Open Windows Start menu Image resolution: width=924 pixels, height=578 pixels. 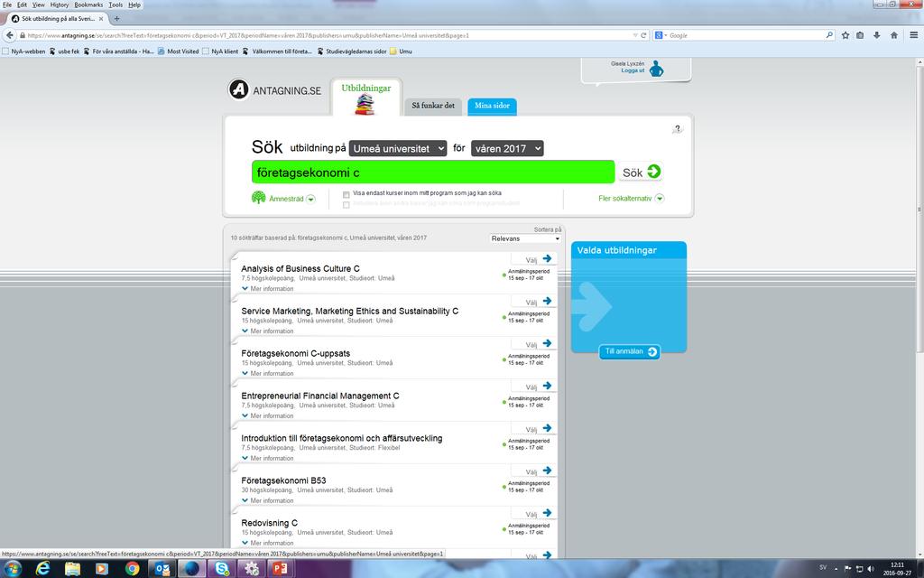(x=13, y=569)
